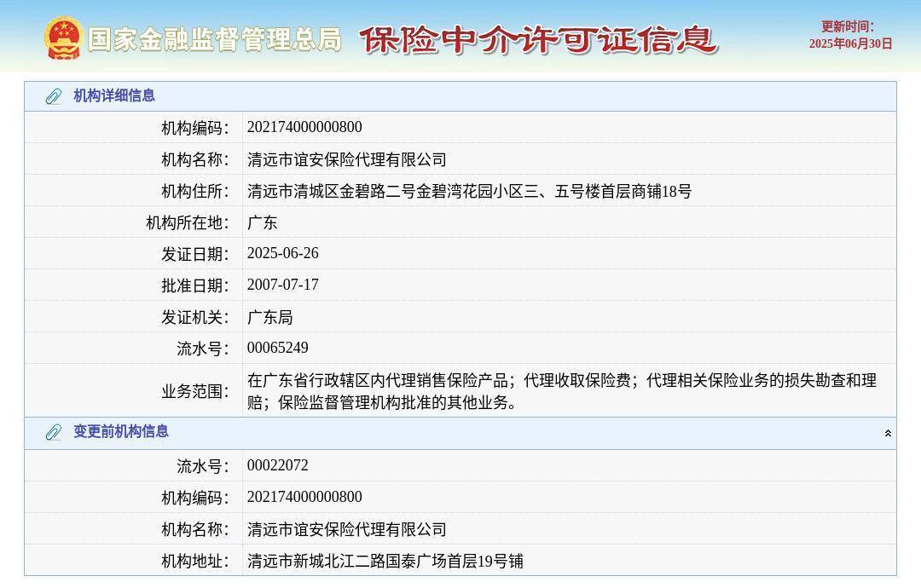The image size is (921, 588).
Task: Click the 机构住所 label
Action: 195,191
